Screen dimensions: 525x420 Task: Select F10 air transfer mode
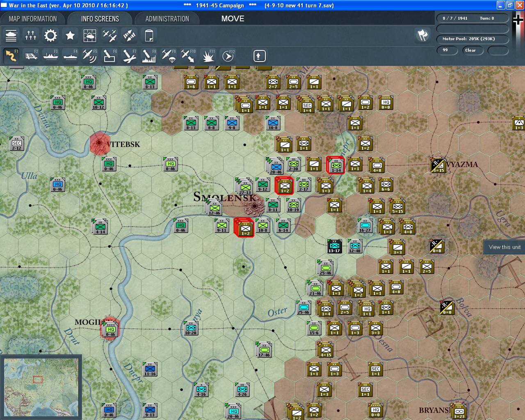click(x=188, y=56)
